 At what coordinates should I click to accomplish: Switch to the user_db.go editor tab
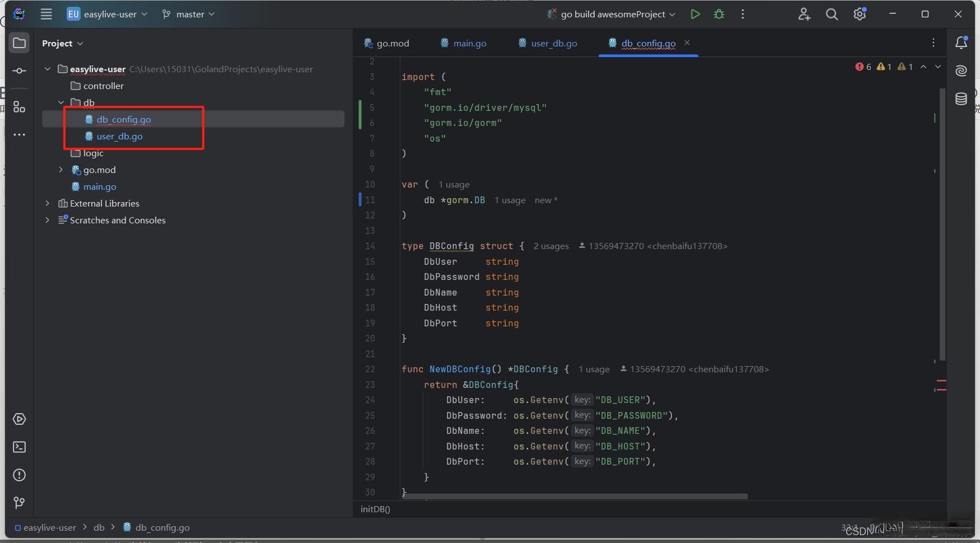pyautogui.click(x=548, y=43)
